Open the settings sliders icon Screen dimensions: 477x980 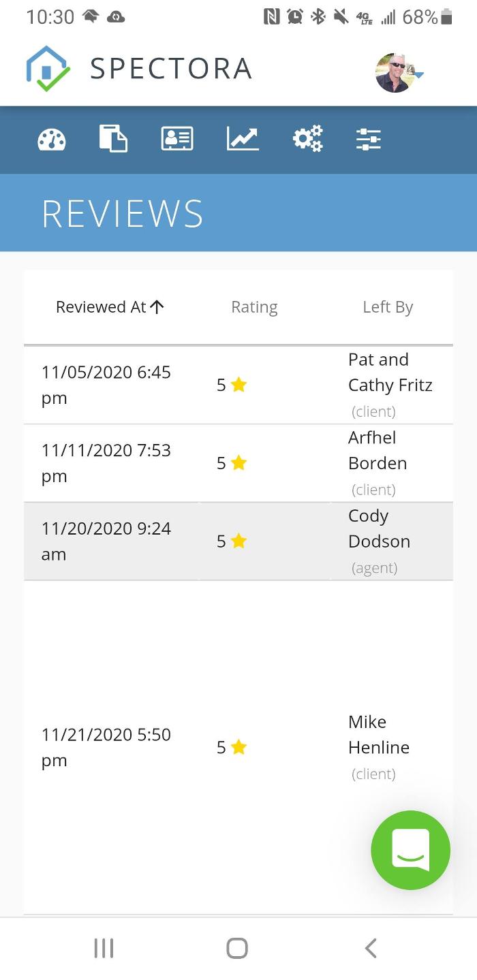point(369,139)
